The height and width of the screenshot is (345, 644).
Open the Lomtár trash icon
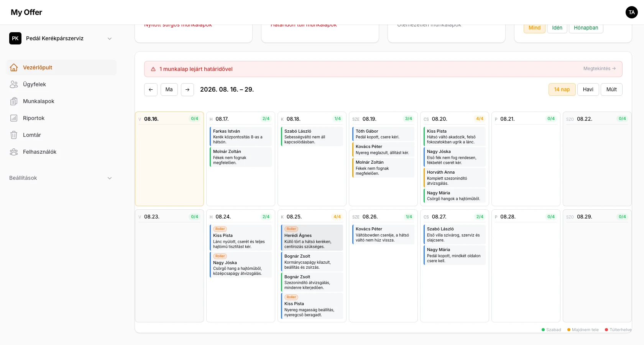(14, 135)
